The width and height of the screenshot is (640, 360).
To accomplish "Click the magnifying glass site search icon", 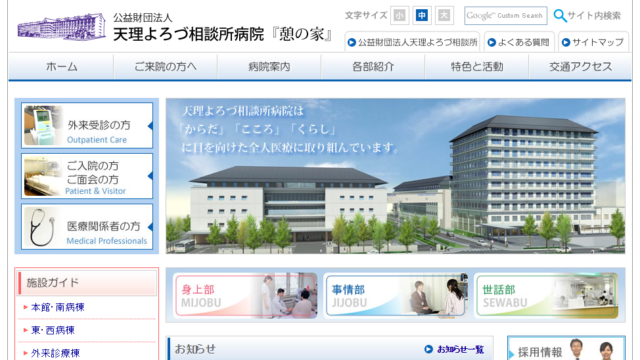I will 560,16.
